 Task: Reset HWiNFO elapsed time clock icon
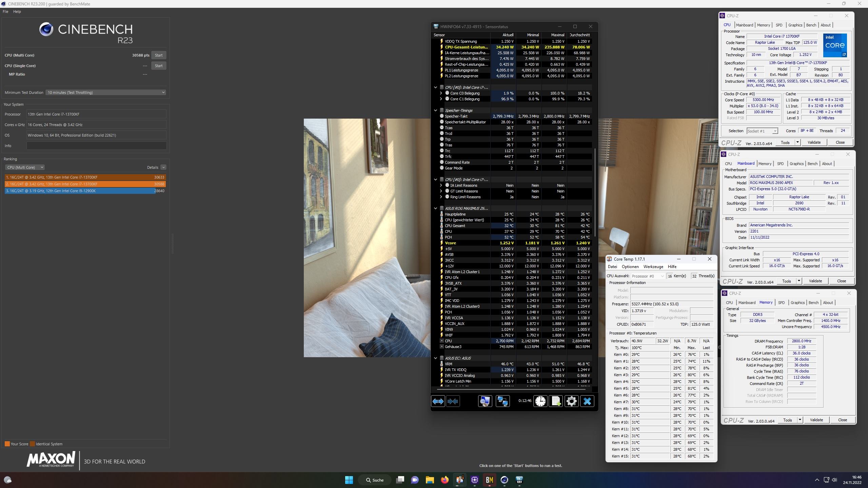tap(540, 401)
